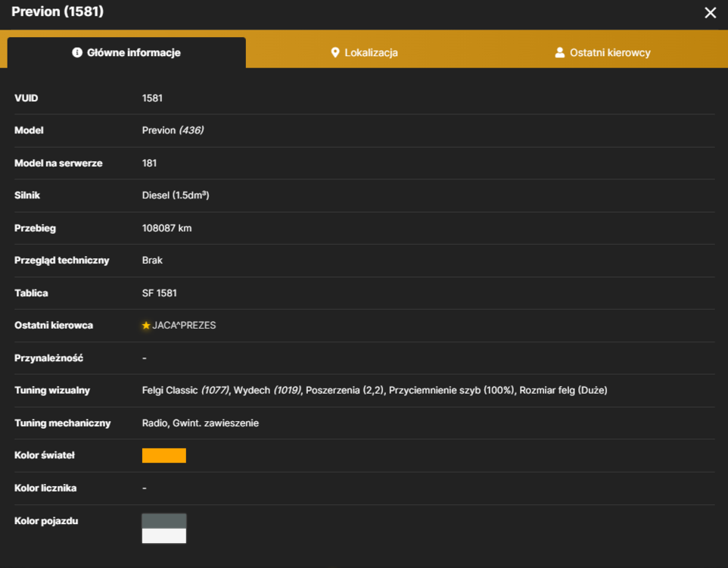Click the Felgi Classic (1077) tuning entry
The image size is (728, 568).
[x=185, y=391]
